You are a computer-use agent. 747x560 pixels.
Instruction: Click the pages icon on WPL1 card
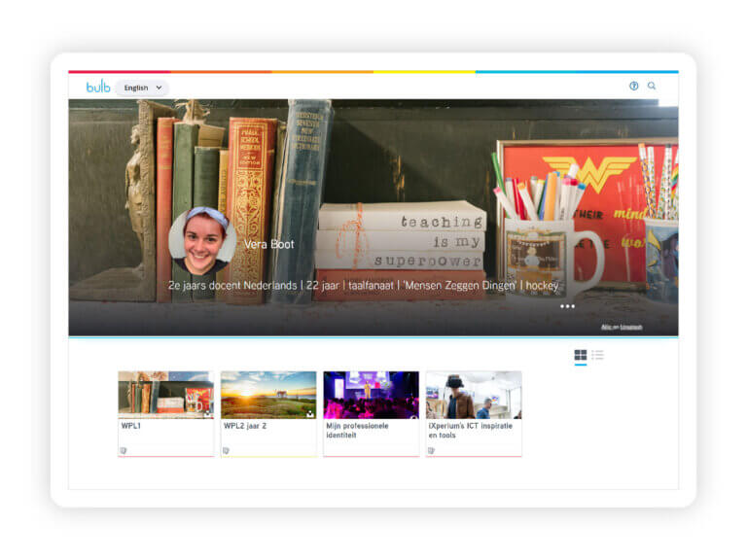coord(124,450)
